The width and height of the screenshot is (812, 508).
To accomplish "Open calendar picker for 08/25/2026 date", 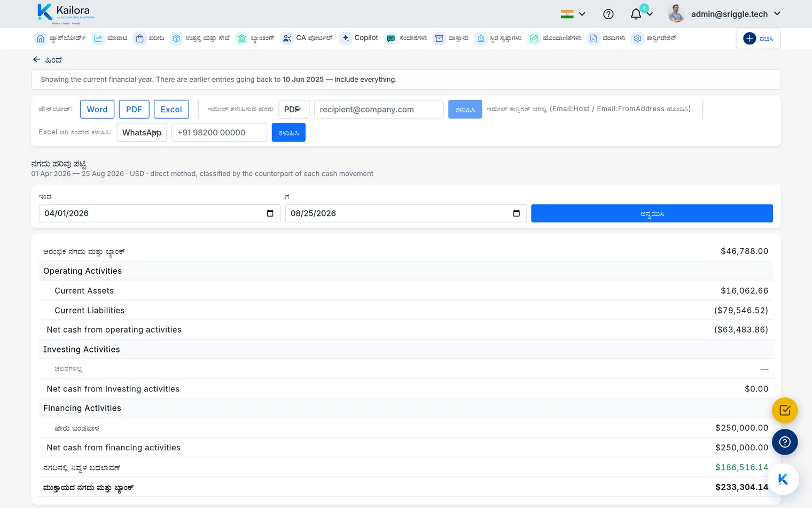I will pyautogui.click(x=516, y=213).
